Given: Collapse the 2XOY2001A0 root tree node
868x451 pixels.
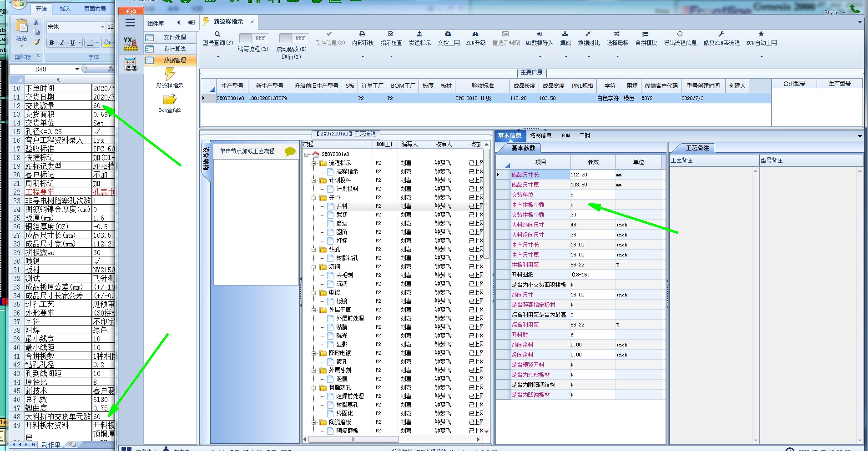Looking at the screenshot, I should [307, 155].
